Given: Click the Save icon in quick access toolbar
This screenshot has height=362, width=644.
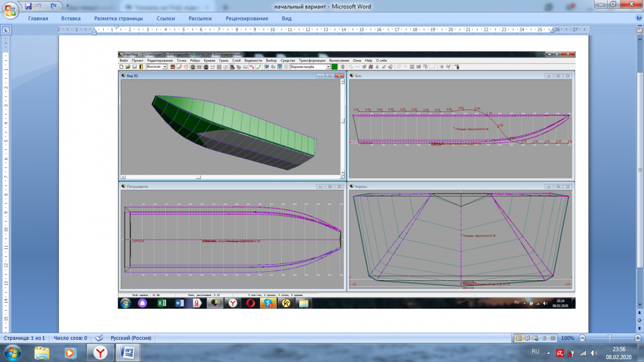Looking at the screenshot, I should click(x=28, y=6).
